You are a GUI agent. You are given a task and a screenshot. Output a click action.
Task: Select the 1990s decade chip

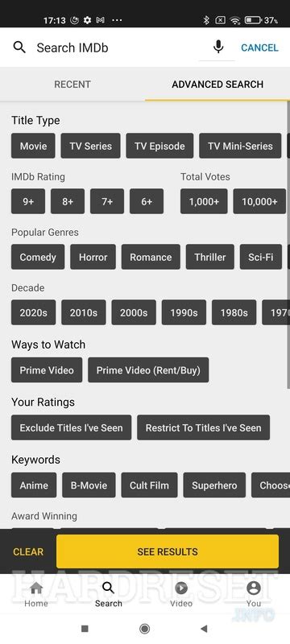pos(184,312)
